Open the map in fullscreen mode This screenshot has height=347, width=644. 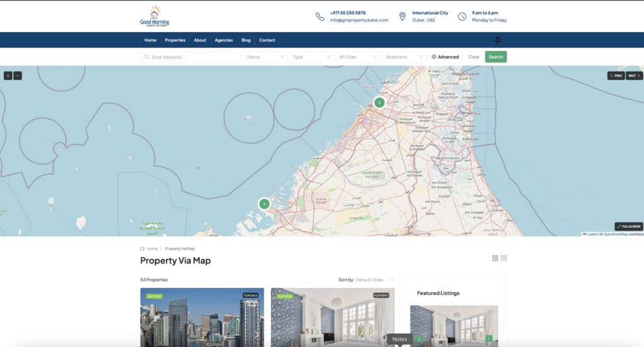coord(628,226)
